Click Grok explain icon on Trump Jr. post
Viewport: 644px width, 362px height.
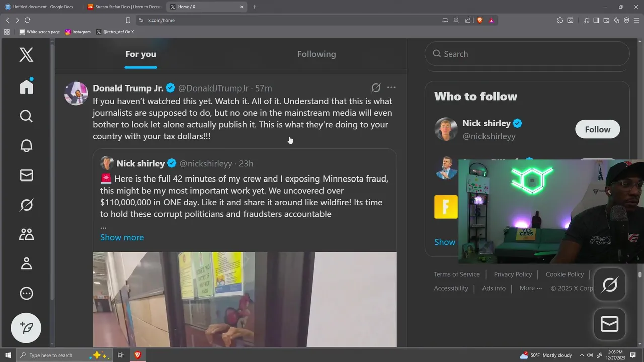tap(376, 87)
